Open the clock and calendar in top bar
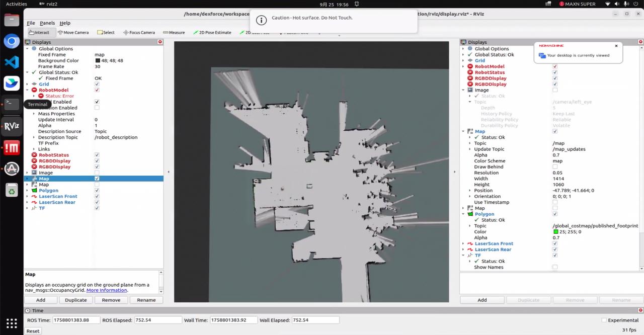 click(335, 4)
